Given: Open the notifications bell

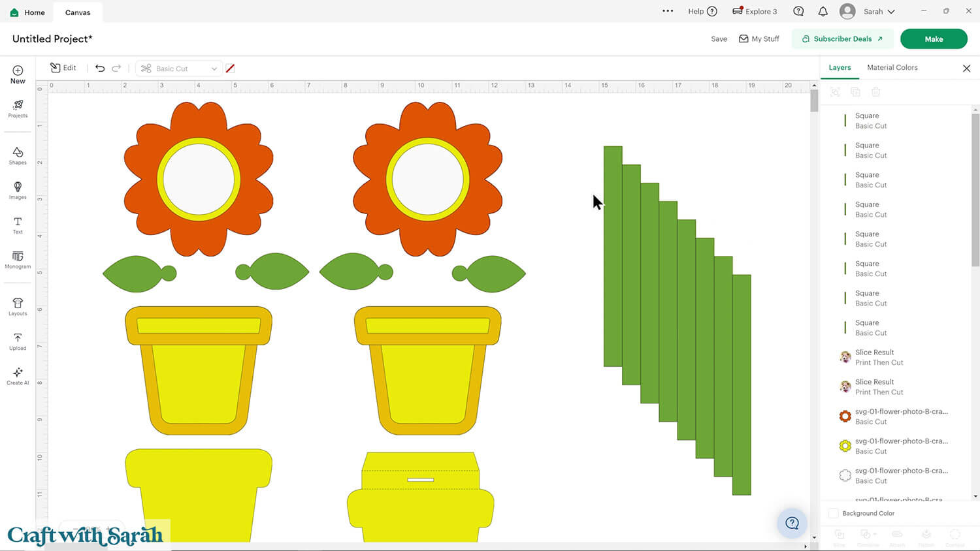Looking at the screenshot, I should point(823,12).
